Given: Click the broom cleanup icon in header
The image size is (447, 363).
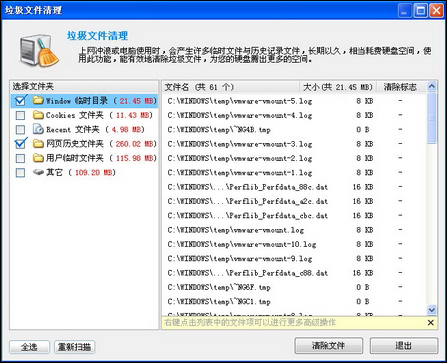Looking at the screenshot, I should click(x=39, y=51).
